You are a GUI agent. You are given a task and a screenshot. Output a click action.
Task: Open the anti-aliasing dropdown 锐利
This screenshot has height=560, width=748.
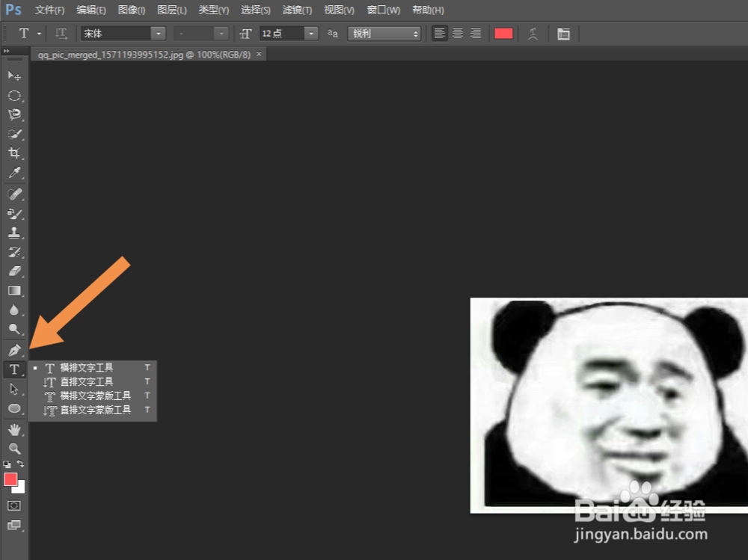coord(384,34)
